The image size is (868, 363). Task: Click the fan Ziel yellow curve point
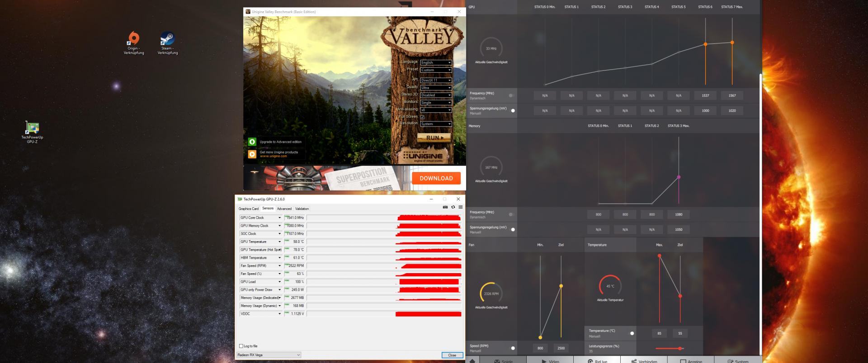point(561,286)
